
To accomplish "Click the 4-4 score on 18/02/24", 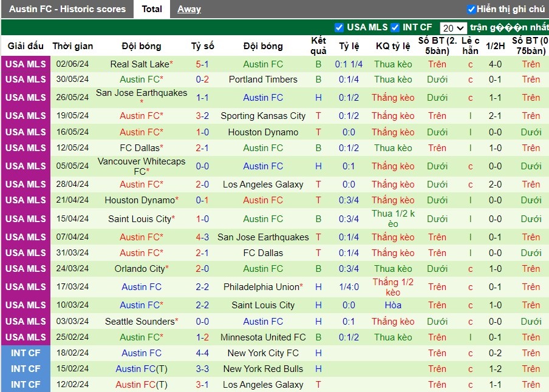I will pos(202,353).
